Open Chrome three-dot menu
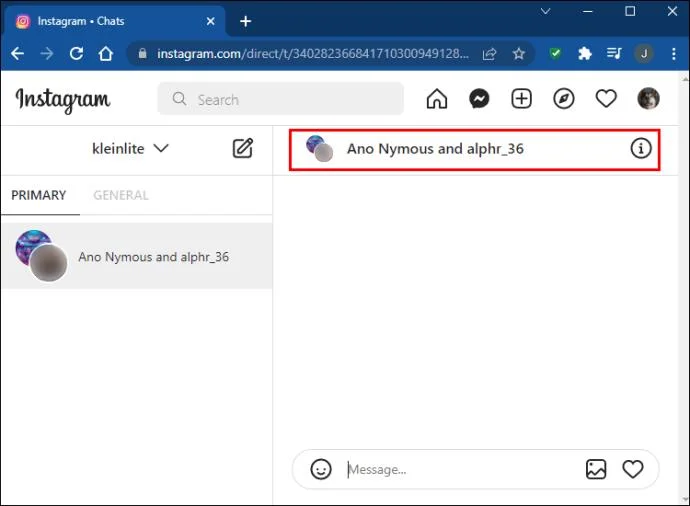The height and width of the screenshot is (506, 690). [x=674, y=54]
